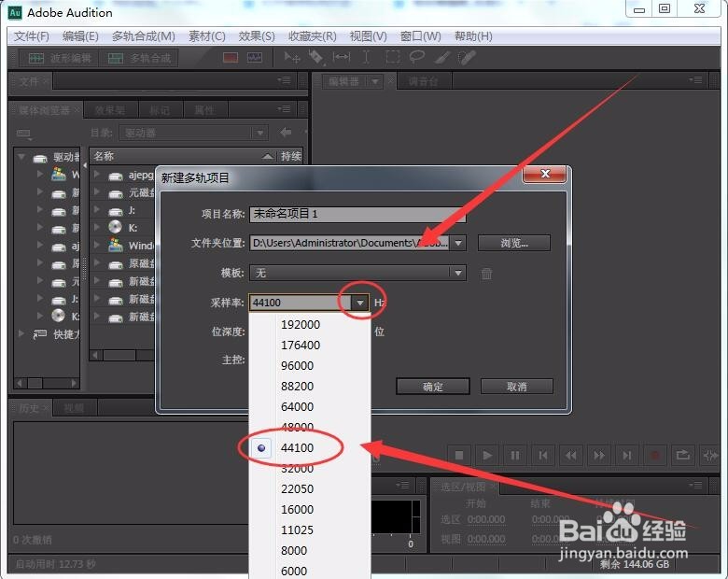The height and width of the screenshot is (579, 728).
Task: Choose 16000 from sample rate list
Action: click(297, 509)
